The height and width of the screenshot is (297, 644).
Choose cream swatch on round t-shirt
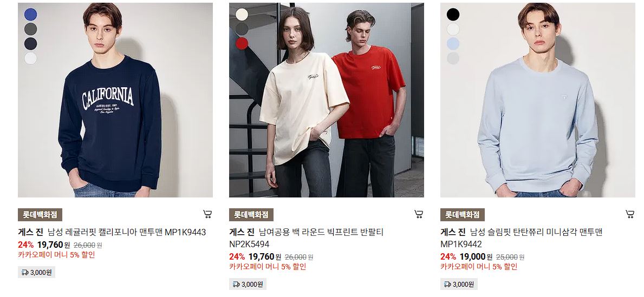tap(242, 15)
